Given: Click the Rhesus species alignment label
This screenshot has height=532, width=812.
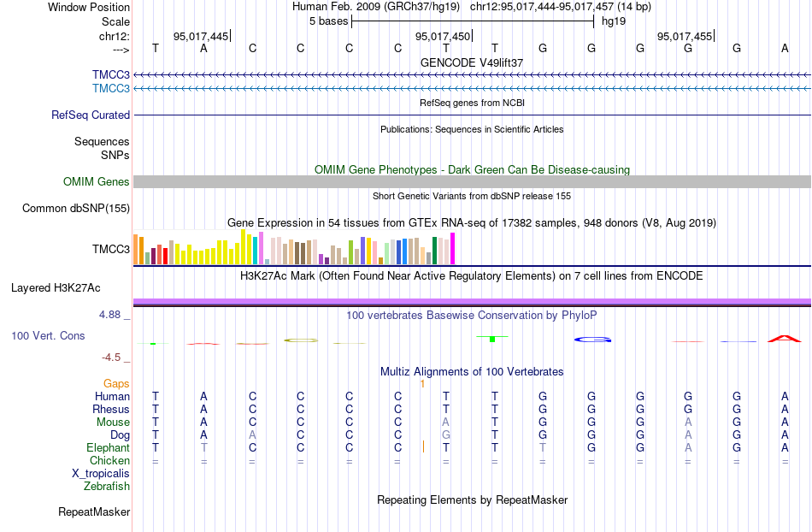Looking at the screenshot, I should pyautogui.click(x=111, y=409).
